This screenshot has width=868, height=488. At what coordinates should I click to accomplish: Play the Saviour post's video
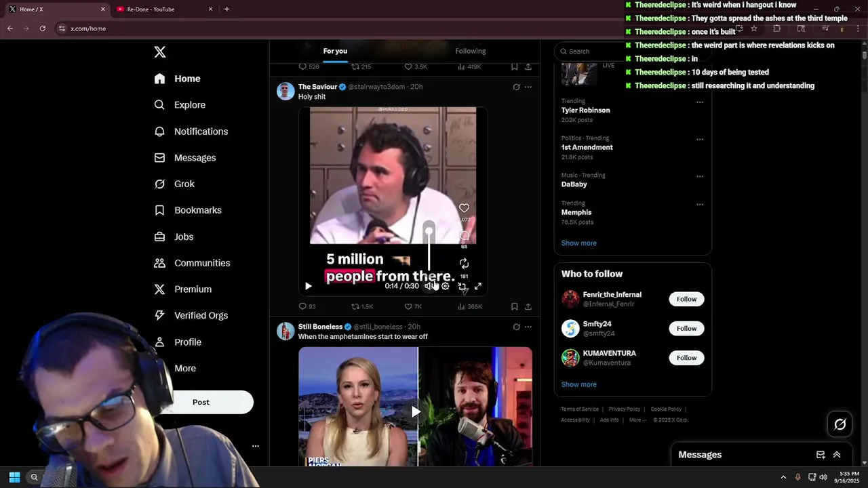coord(309,286)
